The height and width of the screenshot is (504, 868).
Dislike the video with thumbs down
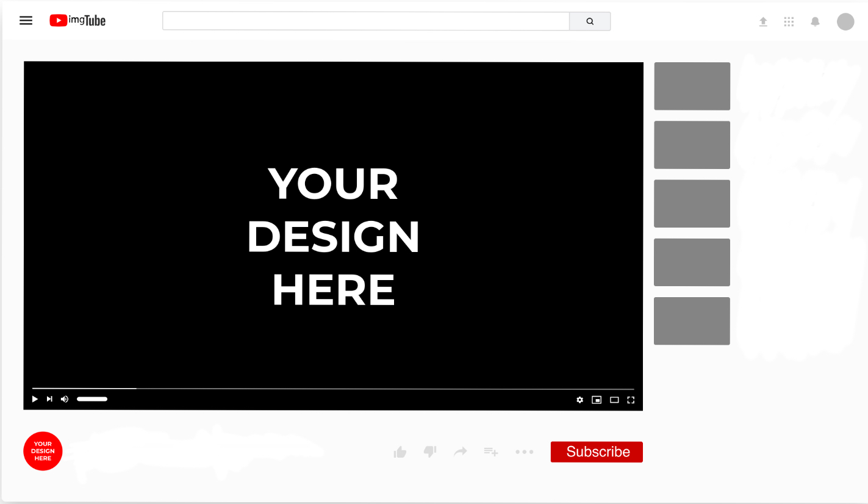click(430, 452)
